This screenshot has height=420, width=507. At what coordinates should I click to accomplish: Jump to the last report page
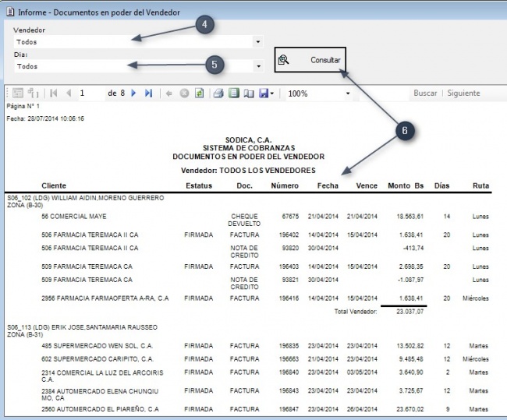point(148,94)
